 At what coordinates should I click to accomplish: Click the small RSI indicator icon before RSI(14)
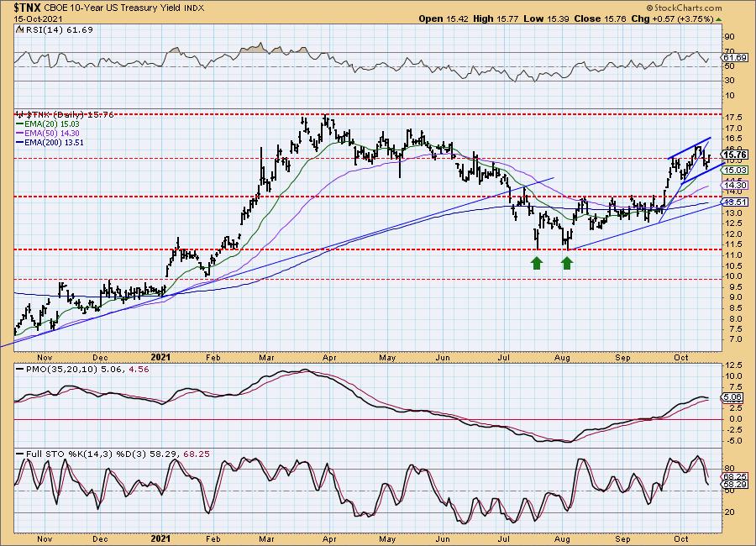click(19, 29)
